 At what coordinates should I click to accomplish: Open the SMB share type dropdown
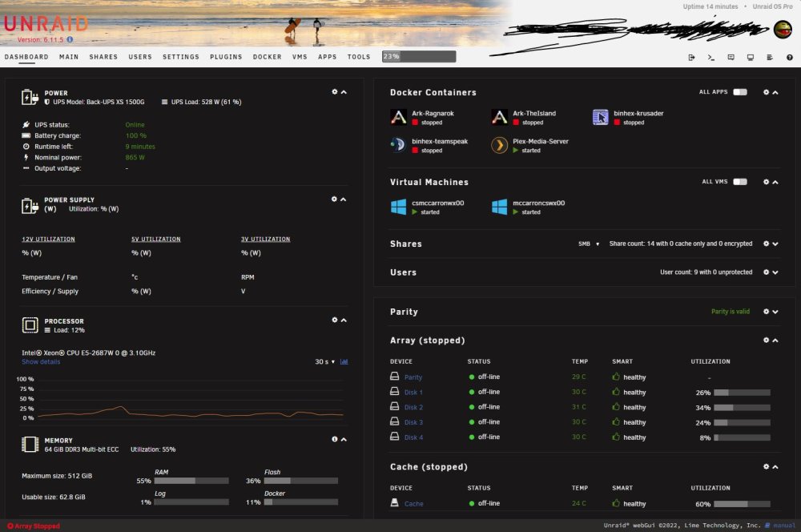pos(589,244)
